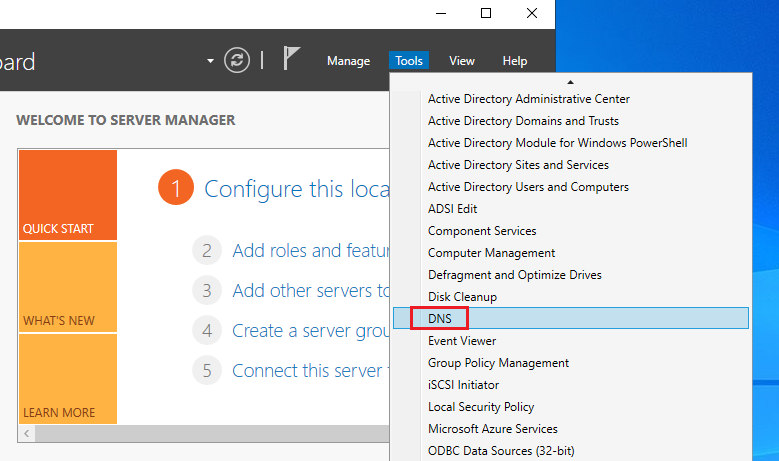Select DNS from the Tools list

[x=440, y=319]
